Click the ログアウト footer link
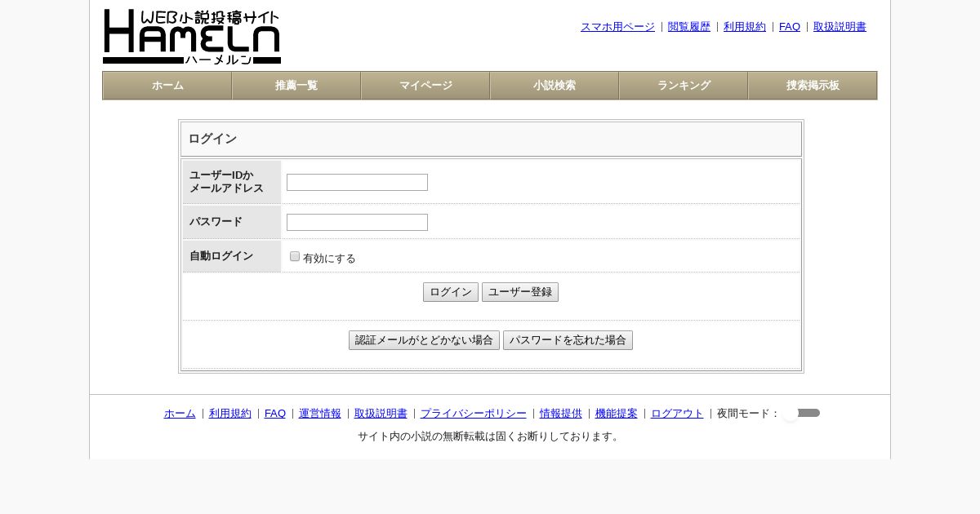980x514 pixels. click(677, 414)
